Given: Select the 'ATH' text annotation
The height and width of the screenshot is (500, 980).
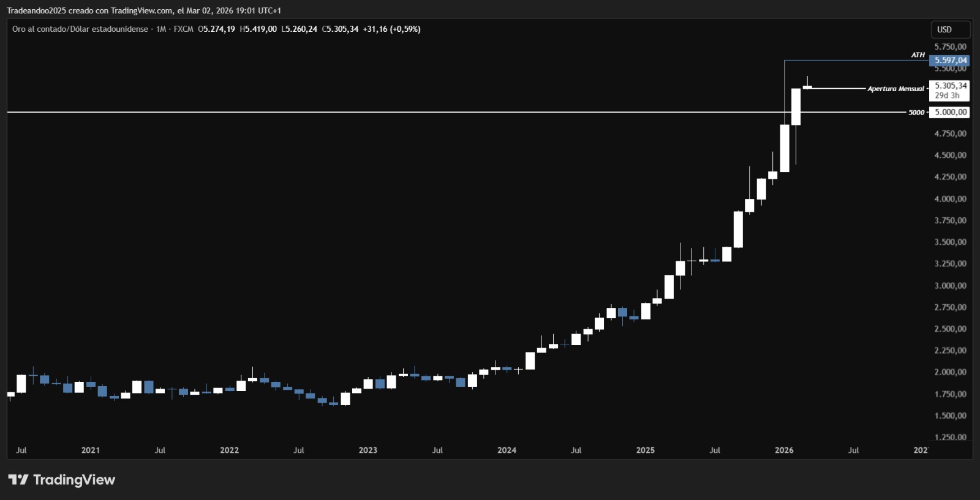Looking at the screenshot, I should click(x=918, y=55).
